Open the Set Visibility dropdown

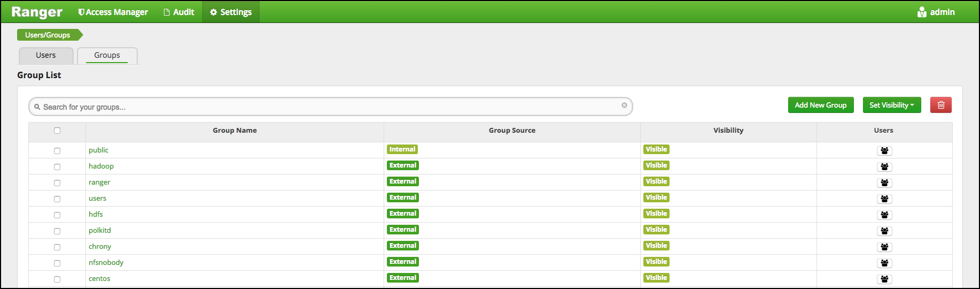(x=891, y=105)
